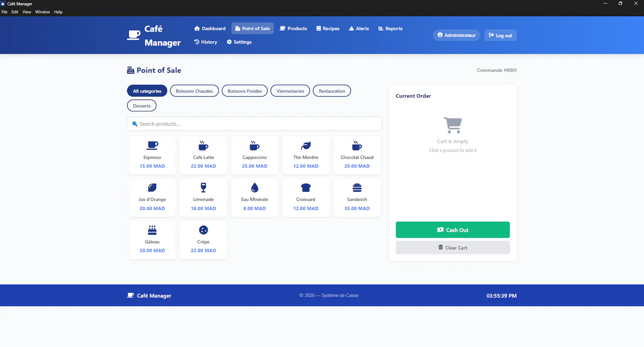This screenshot has width=644, height=347.
Task: Click the Système de Caisse footer text
Action: (x=340, y=295)
